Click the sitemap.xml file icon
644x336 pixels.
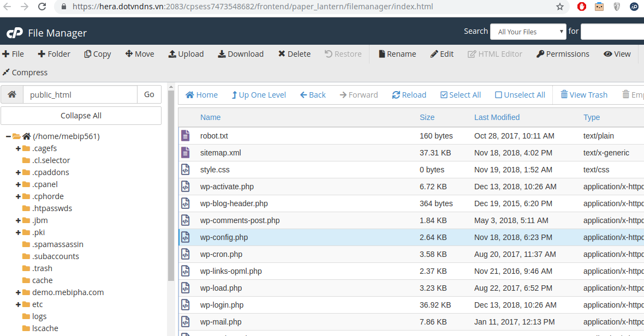[186, 152]
